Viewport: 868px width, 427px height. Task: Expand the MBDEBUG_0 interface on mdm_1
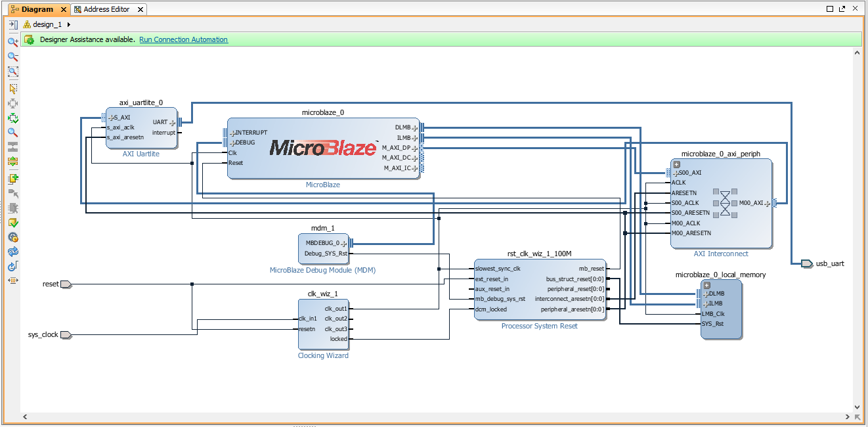(x=344, y=243)
